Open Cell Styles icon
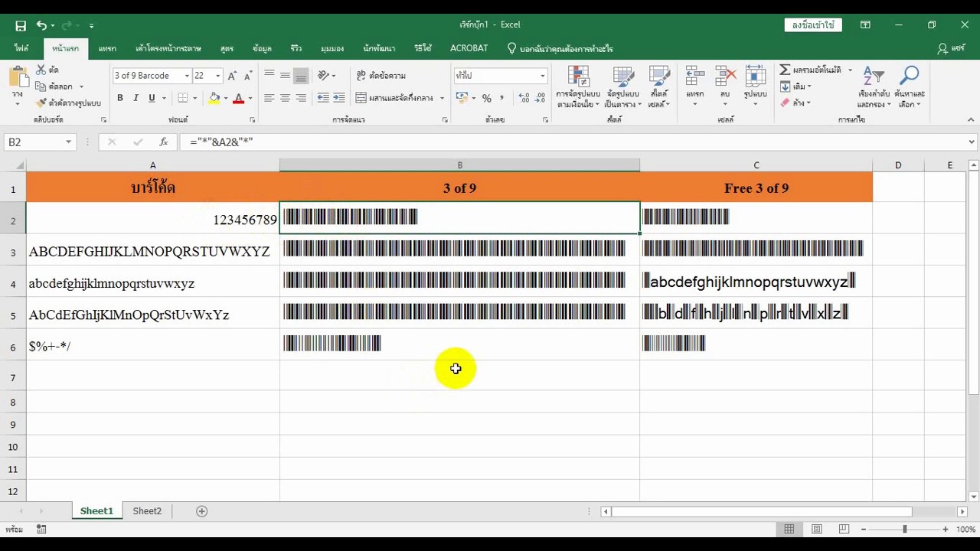The width and height of the screenshot is (980, 551). click(659, 77)
